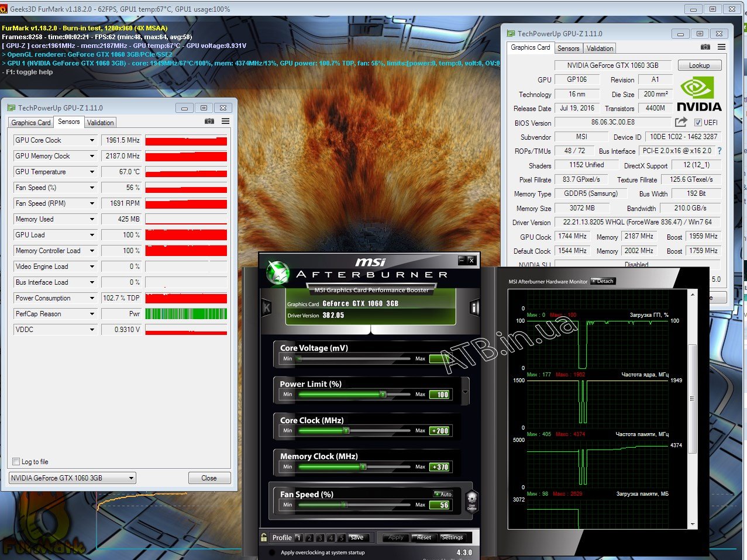Click the Bus Interface question mark icon
Viewport: 747px width, 560px height.
[x=720, y=151]
